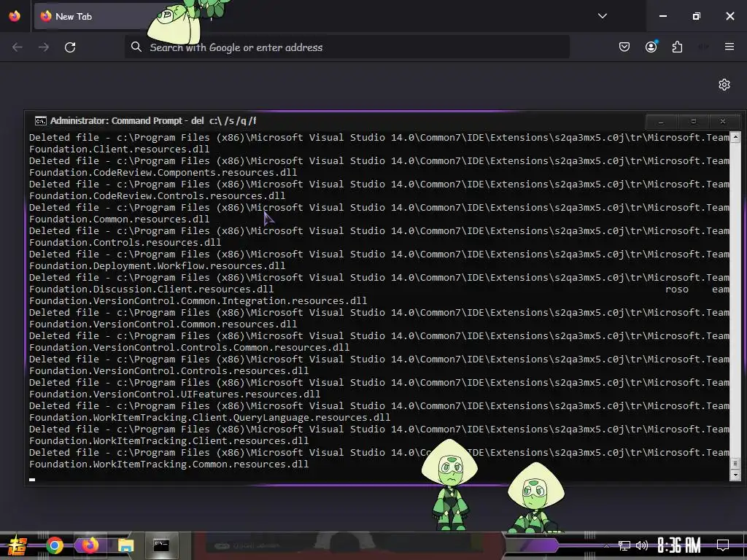This screenshot has width=747, height=560.
Task: Click the Foundation.Controls.resources.dll line
Action: [x=125, y=242]
